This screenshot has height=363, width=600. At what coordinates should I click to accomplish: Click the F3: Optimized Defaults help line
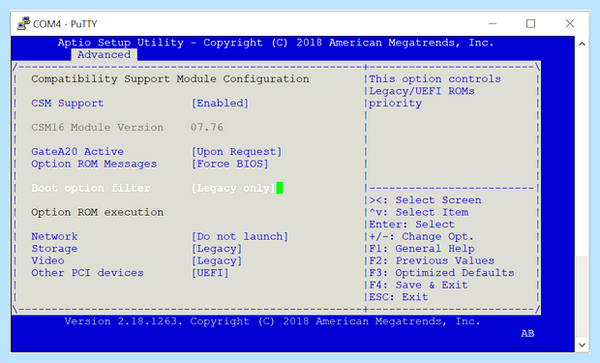coord(442,273)
